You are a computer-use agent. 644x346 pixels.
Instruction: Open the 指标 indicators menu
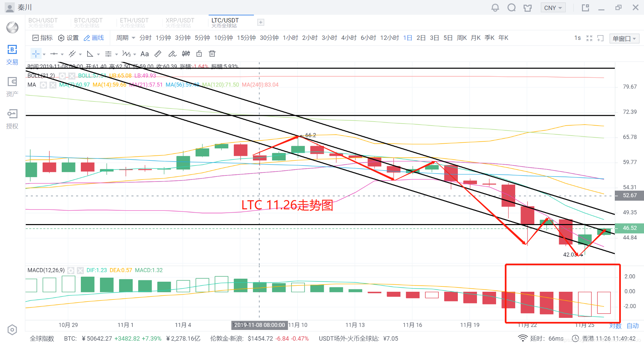pyautogui.click(x=43, y=38)
